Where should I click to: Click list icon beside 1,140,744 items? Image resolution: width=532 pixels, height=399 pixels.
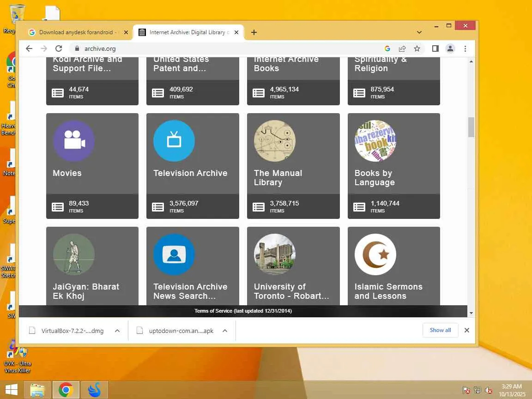(359, 206)
